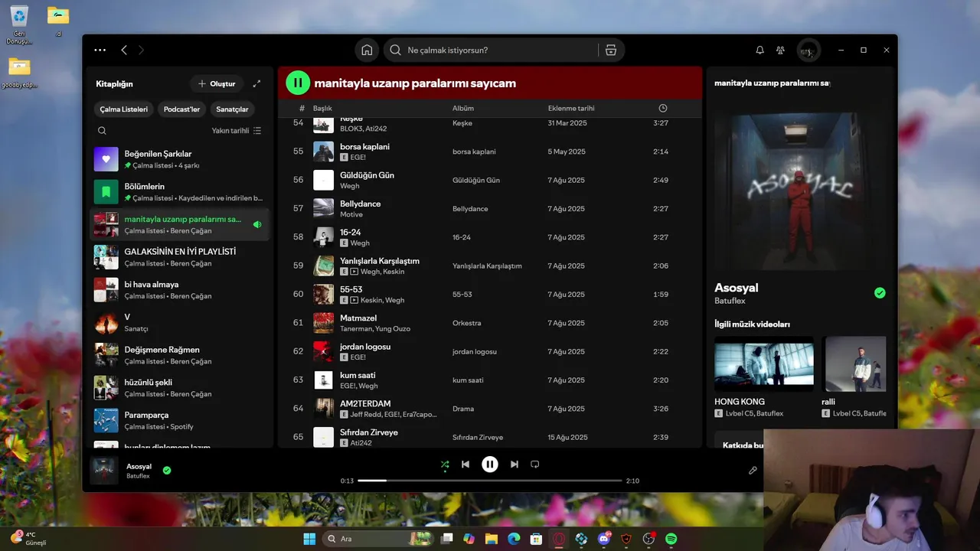Select the Bellydance track row
This screenshot has width=980, height=551.
point(490,208)
